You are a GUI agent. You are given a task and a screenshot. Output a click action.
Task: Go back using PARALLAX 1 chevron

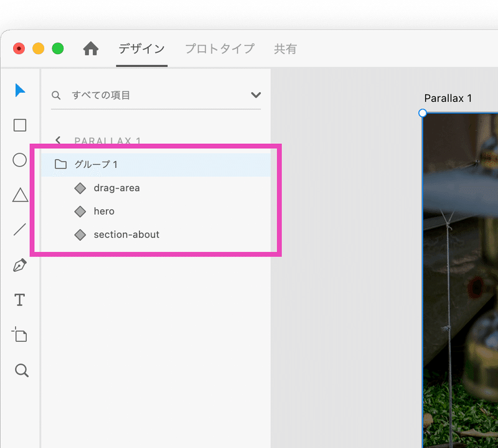58,141
